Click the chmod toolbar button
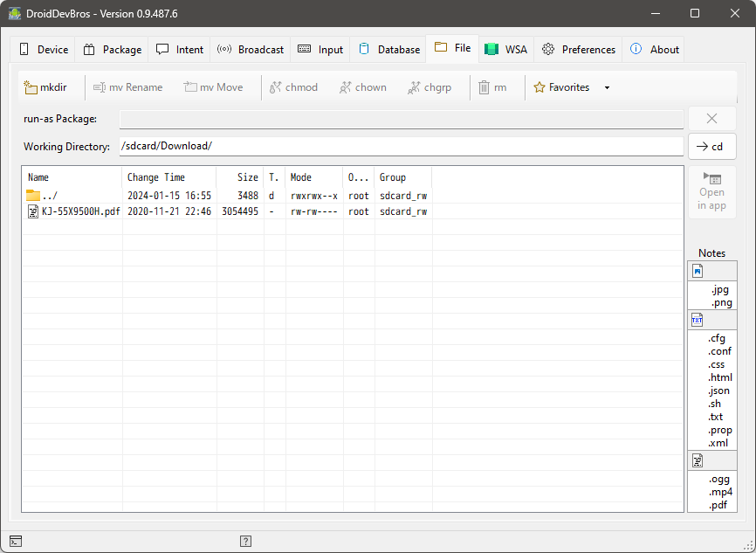 click(293, 87)
